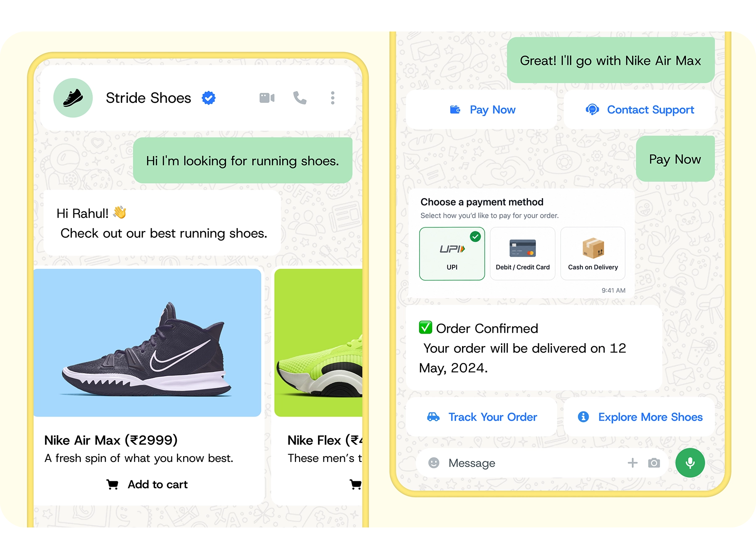Click the Nike Air Max (₹2999) title
Image resolution: width=756 pixels, height=559 pixels.
click(x=111, y=440)
